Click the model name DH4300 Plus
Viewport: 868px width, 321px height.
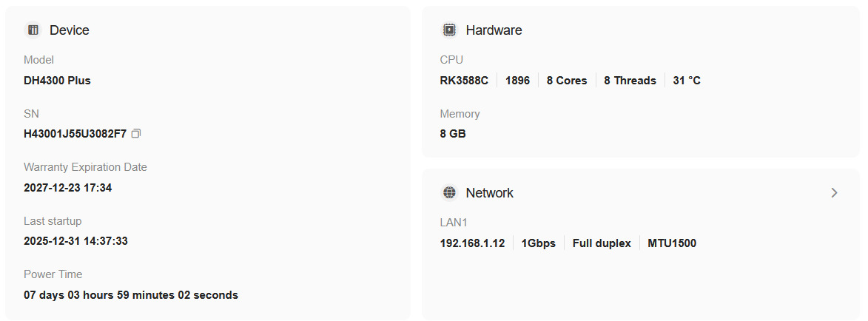[57, 81]
